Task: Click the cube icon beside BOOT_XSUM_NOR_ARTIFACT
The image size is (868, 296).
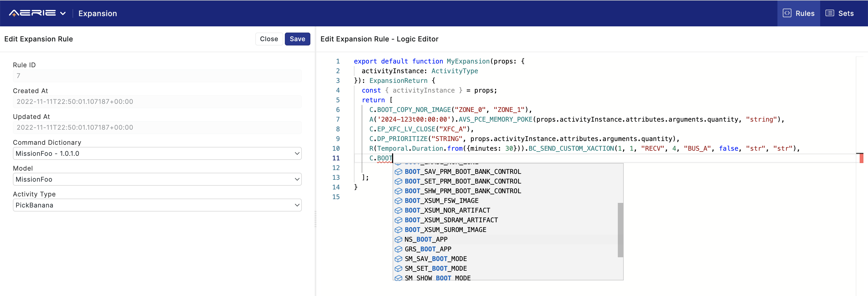Action: click(399, 210)
